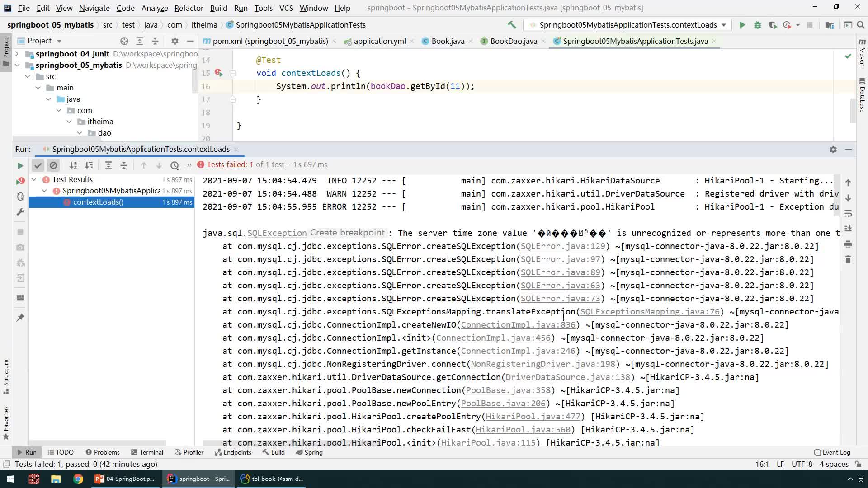The width and height of the screenshot is (868, 488).
Task: Switch to the application.yml tab
Action: click(x=380, y=41)
